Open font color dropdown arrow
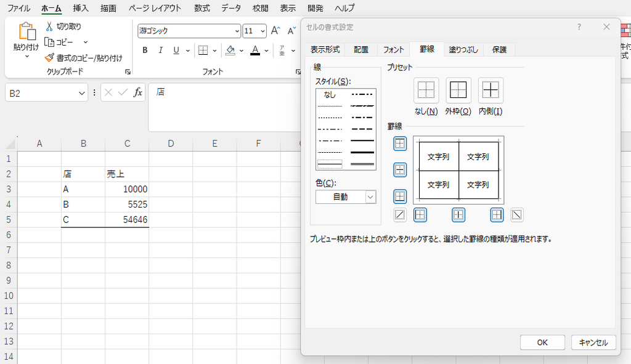 click(266, 51)
